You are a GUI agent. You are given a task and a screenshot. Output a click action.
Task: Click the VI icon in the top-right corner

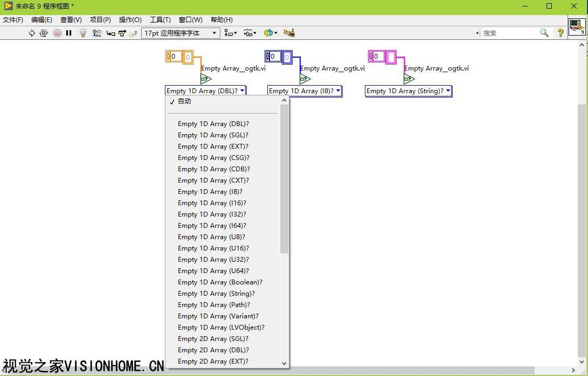tap(577, 26)
